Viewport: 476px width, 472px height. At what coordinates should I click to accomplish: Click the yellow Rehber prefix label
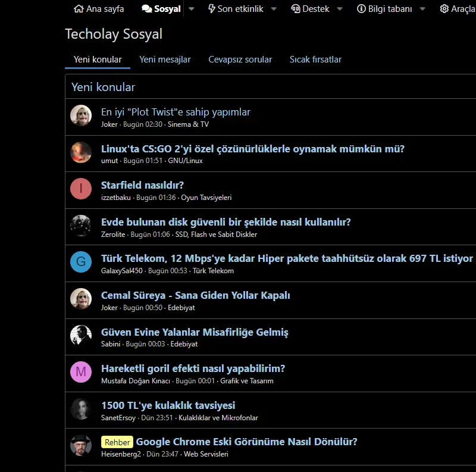(x=117, y=442)
